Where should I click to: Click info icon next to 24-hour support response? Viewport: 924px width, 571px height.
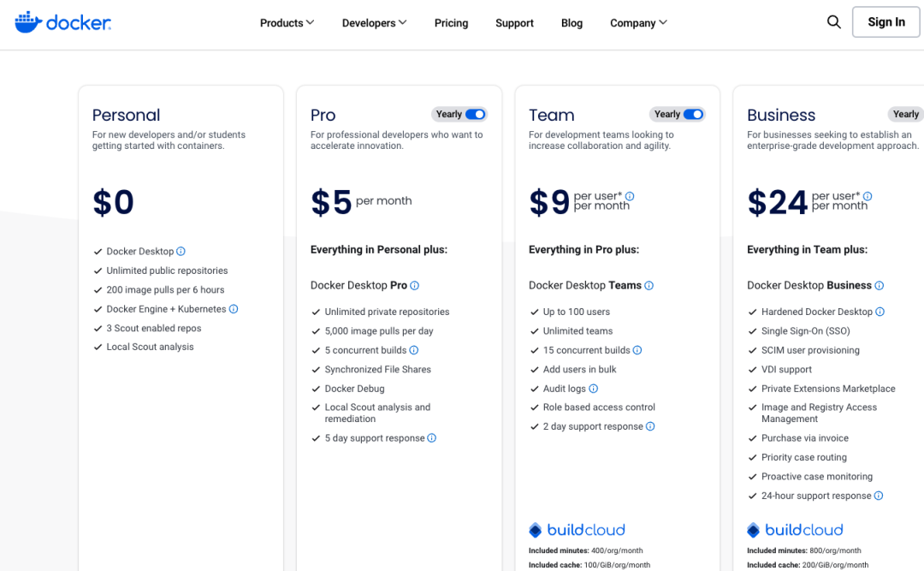(x=879, y=496)
